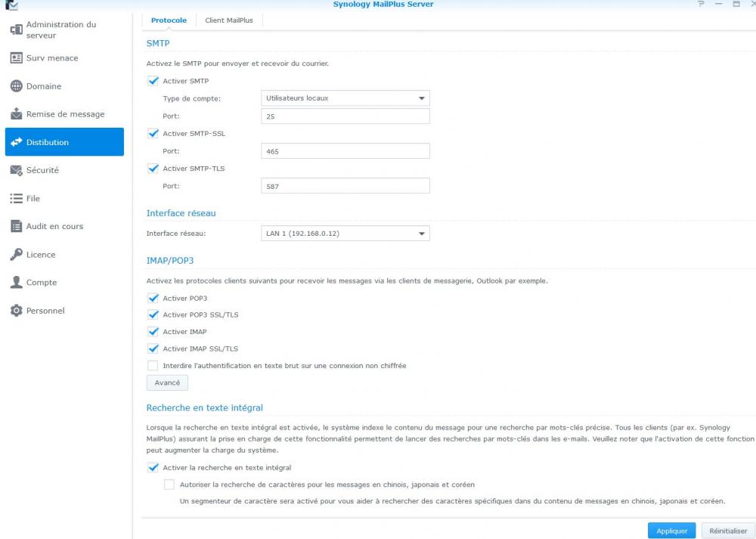This screenshot has width=756, height=539.
Task: Click the Personnel gear icon
Action: pos(17,311)
